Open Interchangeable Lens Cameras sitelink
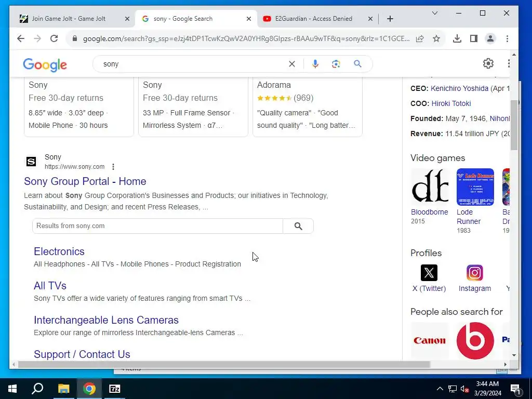This screenshot has height=399, width=532. pos(106,320)
